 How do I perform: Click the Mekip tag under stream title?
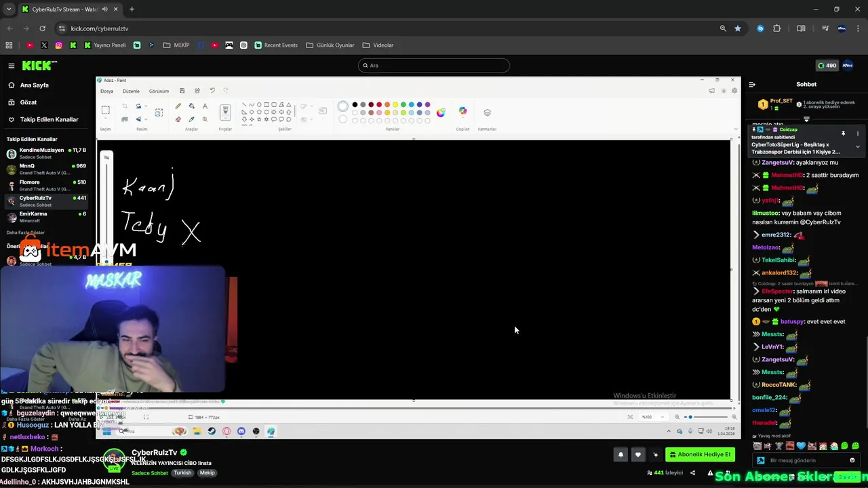207,473
